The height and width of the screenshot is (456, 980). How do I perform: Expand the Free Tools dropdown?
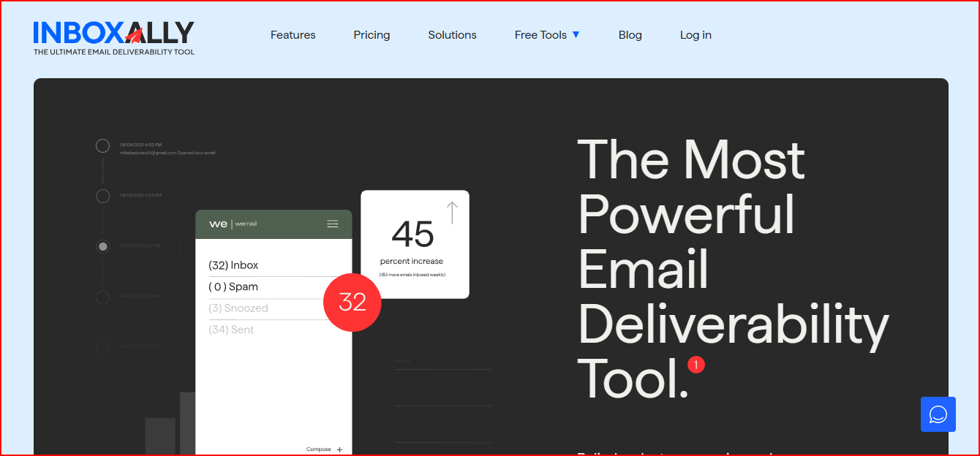[x=547, y=34]
